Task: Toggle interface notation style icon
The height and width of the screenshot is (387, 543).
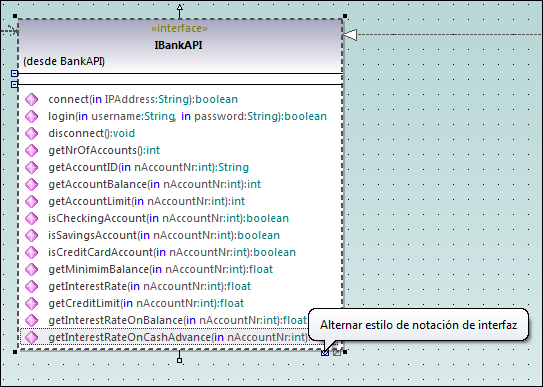Action: 325,353
